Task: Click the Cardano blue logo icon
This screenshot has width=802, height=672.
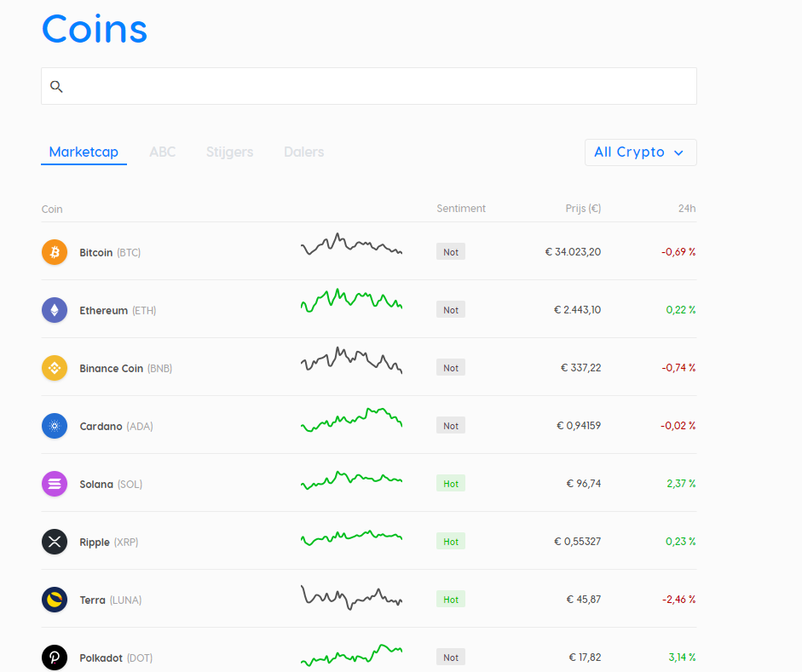Action: pyautogui.click(x=55, y=426)
